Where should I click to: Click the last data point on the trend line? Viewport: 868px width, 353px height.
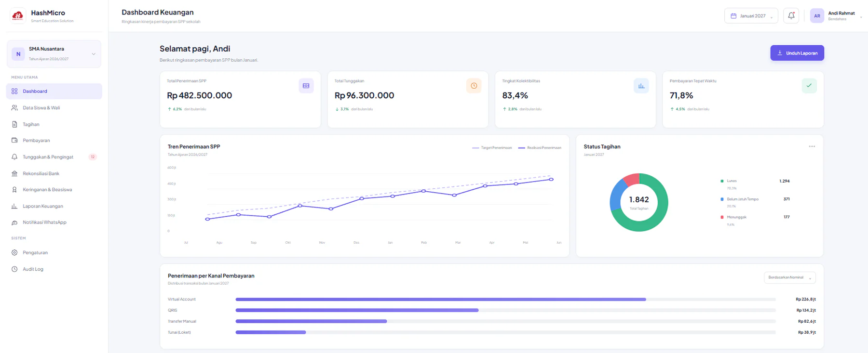(x=551, y=179)
